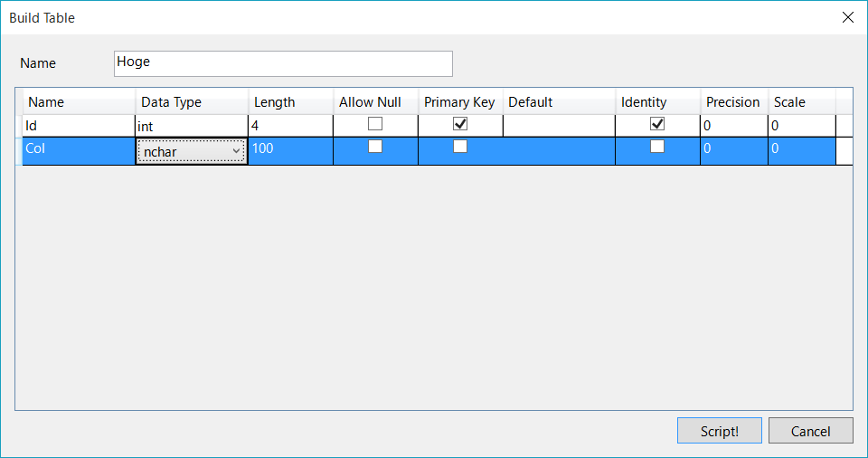The image size is (868, 458).
Task: Check Primary Key for the Col row
Action: (460, 146)
